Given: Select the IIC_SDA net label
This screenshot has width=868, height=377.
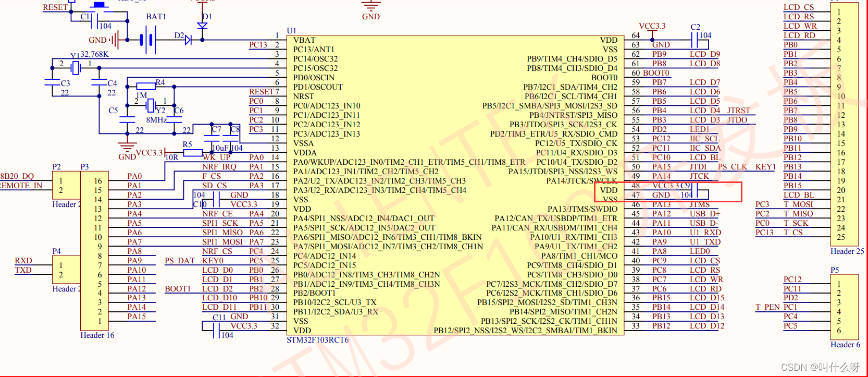Looking at the screenshot, I should tap(705, 148).
